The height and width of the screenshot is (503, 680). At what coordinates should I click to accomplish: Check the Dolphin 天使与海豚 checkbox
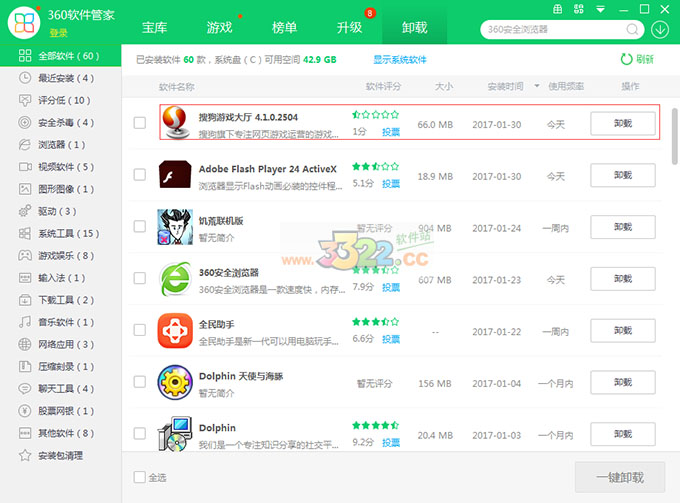click(x=140, y=382)
